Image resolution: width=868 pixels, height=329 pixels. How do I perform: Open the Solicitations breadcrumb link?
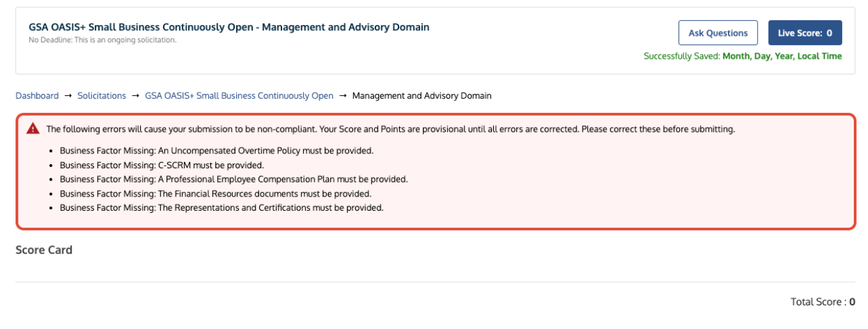pos(101,96)
